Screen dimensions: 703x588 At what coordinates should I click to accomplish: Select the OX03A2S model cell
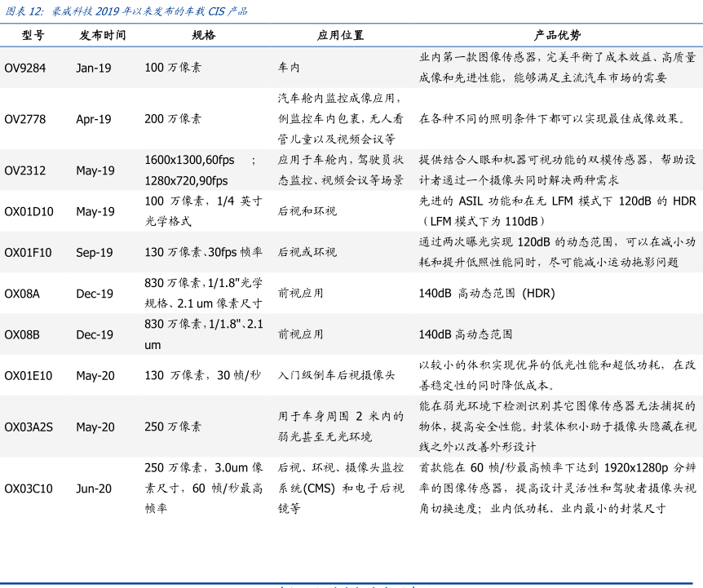click(29, 427)
